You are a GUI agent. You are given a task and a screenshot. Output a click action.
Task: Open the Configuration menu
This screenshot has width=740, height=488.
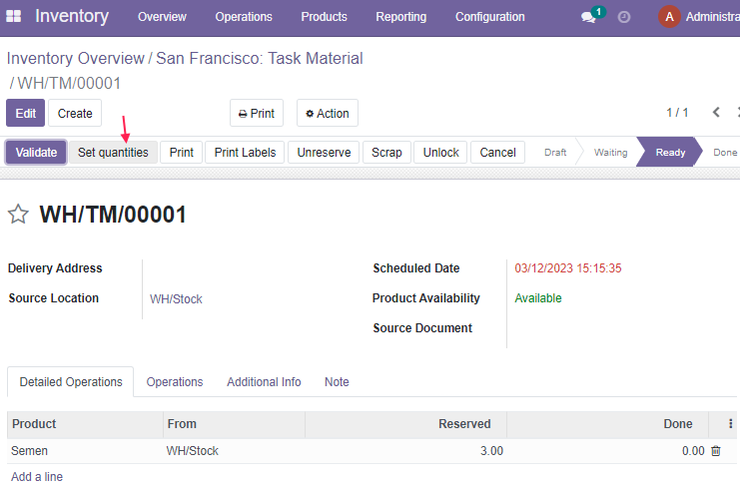point(490,17)
